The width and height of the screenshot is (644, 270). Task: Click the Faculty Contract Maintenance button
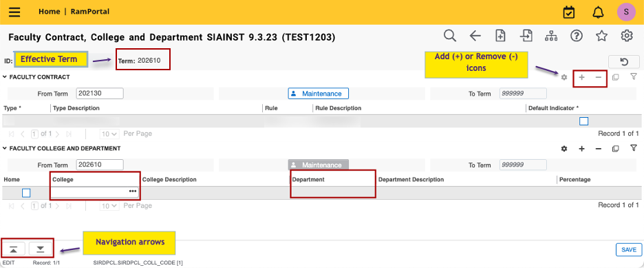coord(319,94)
